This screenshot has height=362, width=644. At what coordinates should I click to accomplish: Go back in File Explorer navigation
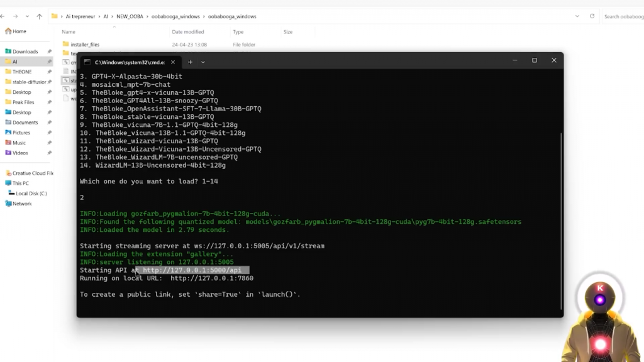click(3, 16)
